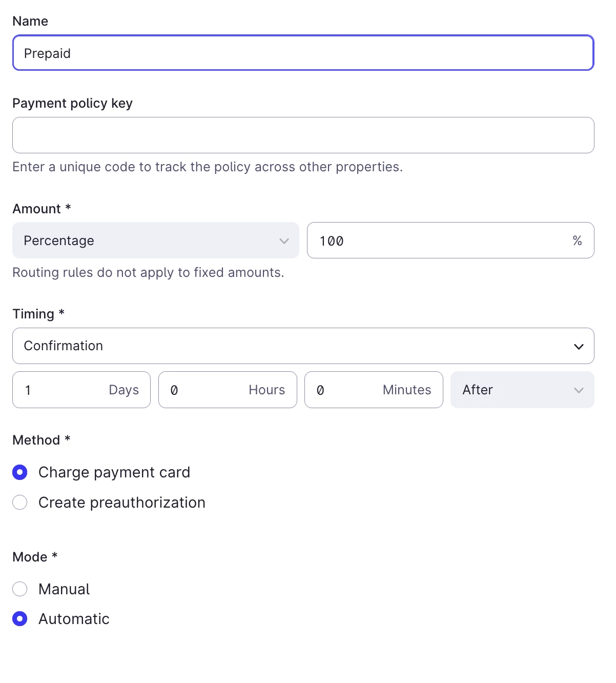
Task: Click the chevron icon in Percentage dropdown
Action: click(284, 241)
